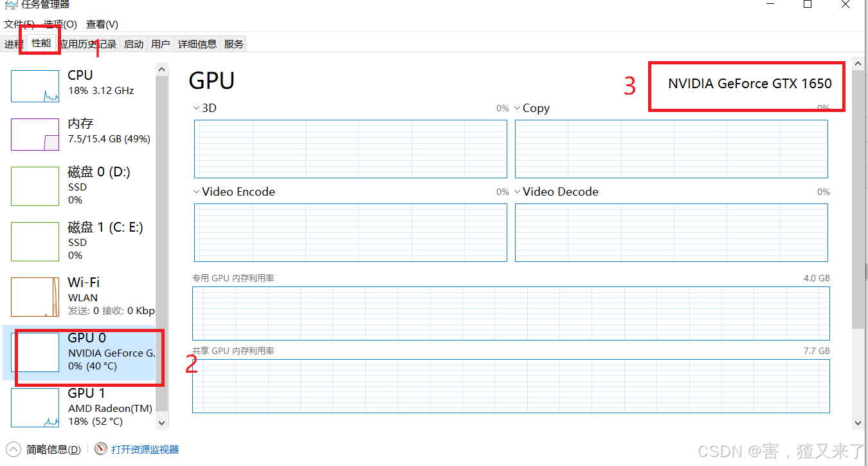Select the 磁盘 1 (C: E:) graph thumbnail
868x466 pixels.
(35, 242)
